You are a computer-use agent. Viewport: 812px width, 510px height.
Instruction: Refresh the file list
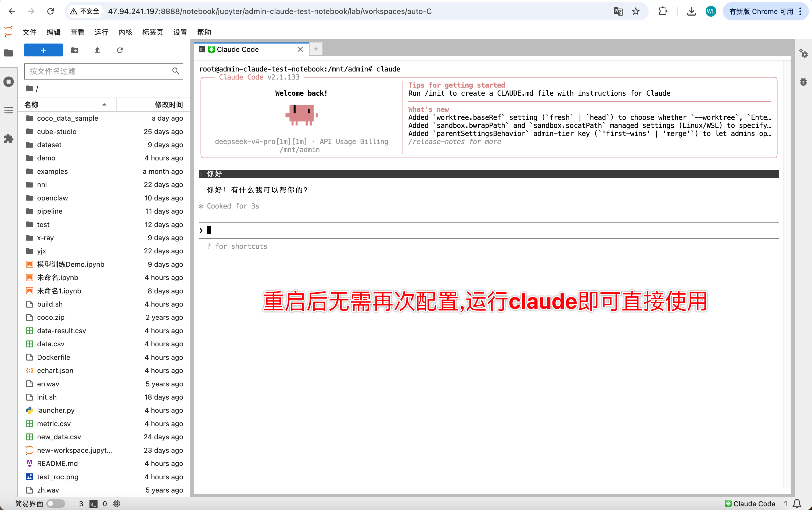coord(120,50)
